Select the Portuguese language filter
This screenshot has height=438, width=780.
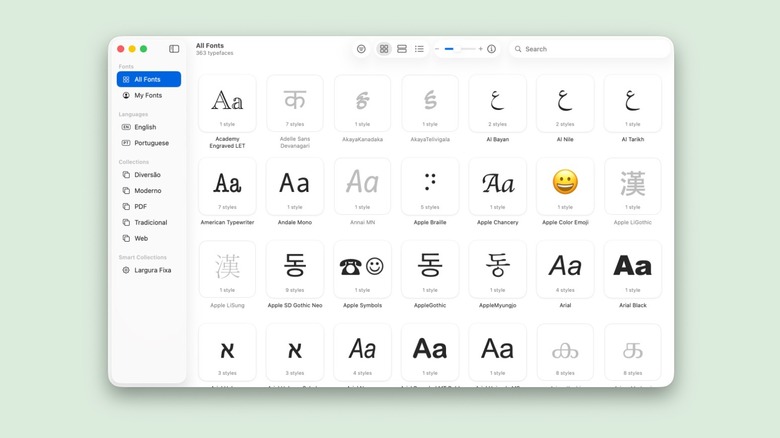(149, 143)
